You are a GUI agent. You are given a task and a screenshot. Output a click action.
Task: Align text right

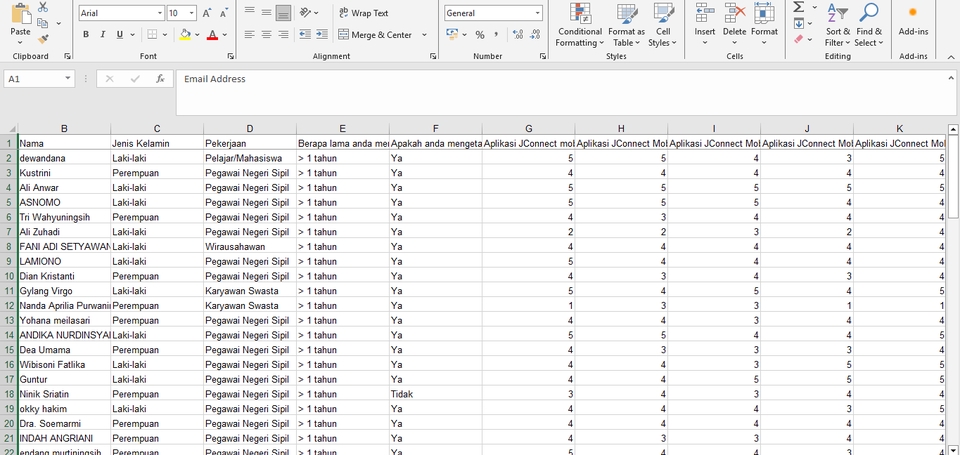click(283, 35)
